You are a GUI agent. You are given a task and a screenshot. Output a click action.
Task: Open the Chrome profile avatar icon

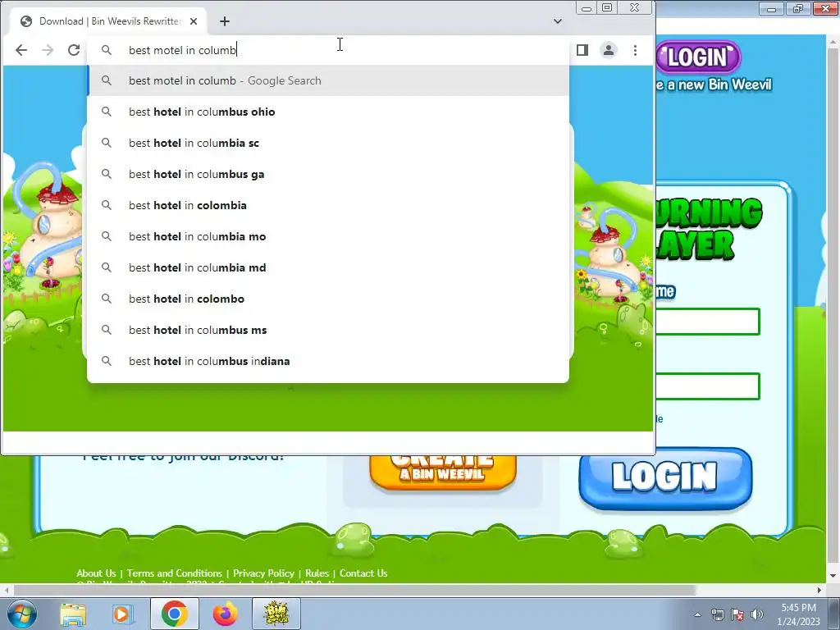609,50
